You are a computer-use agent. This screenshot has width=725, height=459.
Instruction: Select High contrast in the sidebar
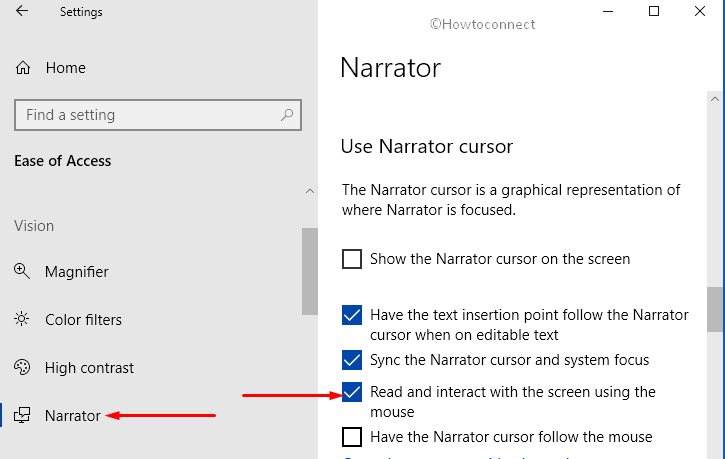tap(89, 367)
